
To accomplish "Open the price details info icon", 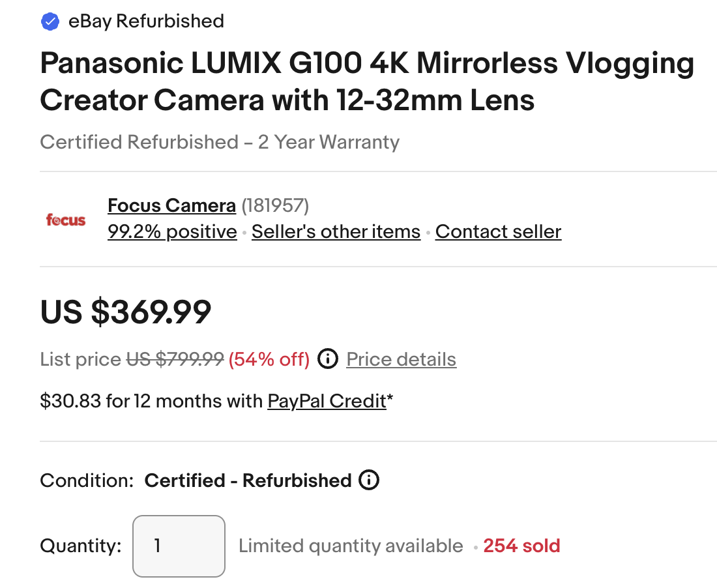I will 328,359.
